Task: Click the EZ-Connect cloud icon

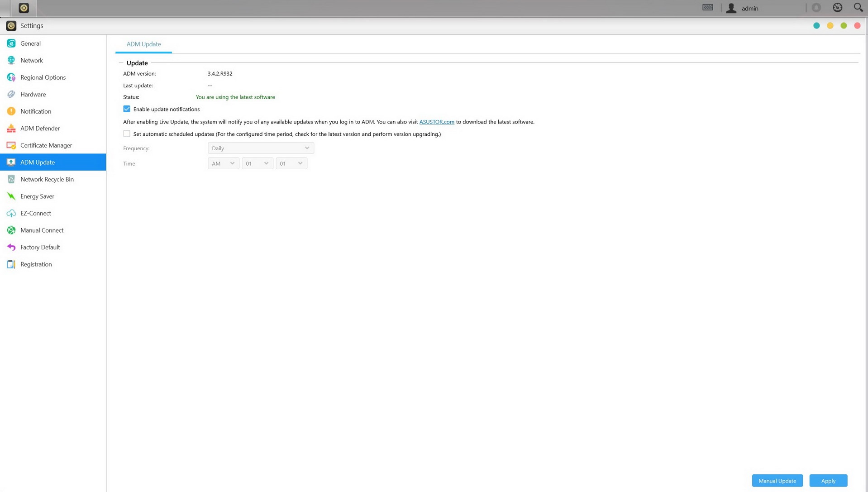Action: pyautogui.click(x=11, y=213)
